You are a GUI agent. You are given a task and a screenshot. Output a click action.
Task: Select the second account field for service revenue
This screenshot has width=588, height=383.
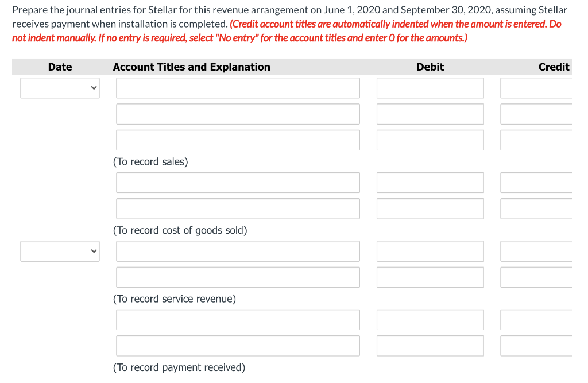[x=238, y=277]
